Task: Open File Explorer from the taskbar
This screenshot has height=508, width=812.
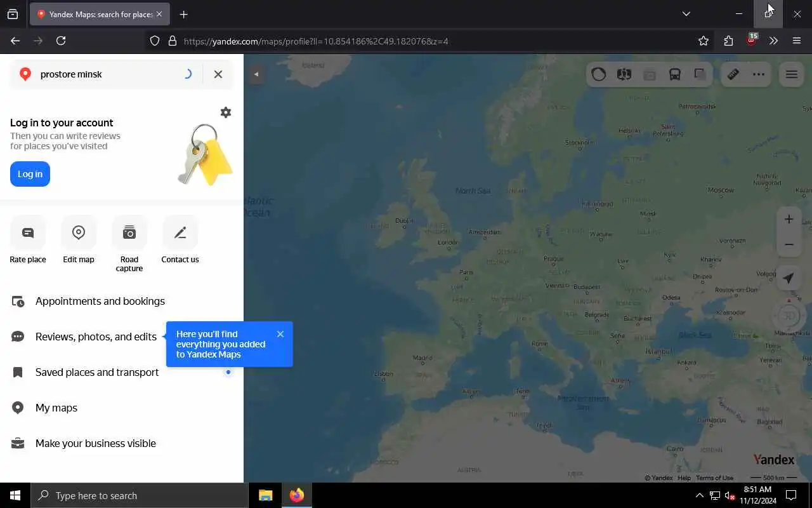Action: 266,495
